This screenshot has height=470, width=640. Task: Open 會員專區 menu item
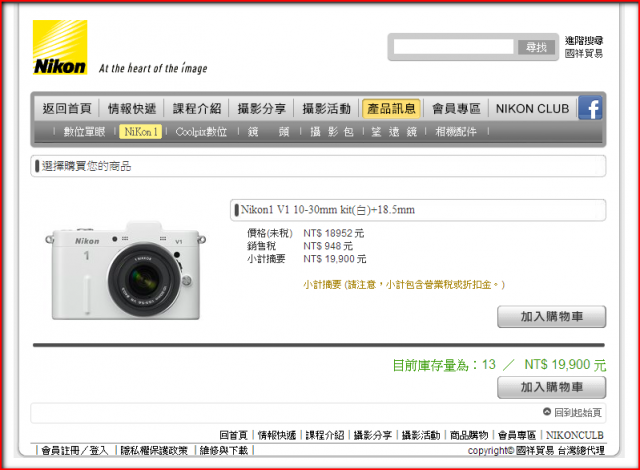point(456,109)
